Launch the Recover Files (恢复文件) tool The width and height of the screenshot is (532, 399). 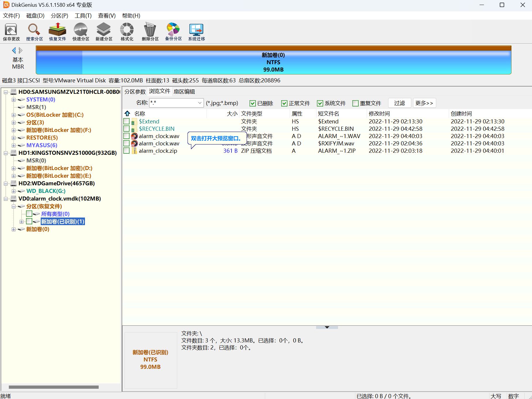(57, 32)
